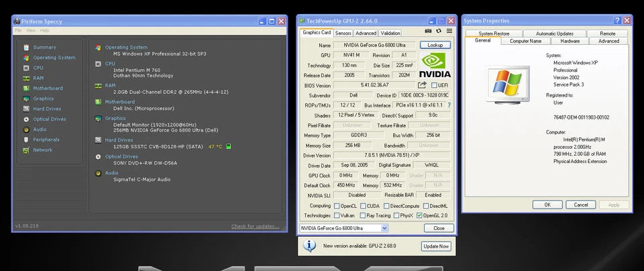644x271 pixels.
Task: Click the GPU-Z refresh icon
Action: pos(439,32)
